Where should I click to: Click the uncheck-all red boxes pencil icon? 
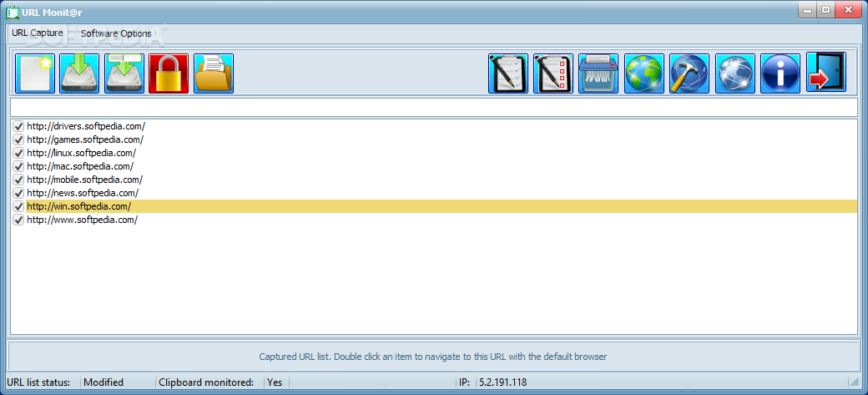coord(553,73)
